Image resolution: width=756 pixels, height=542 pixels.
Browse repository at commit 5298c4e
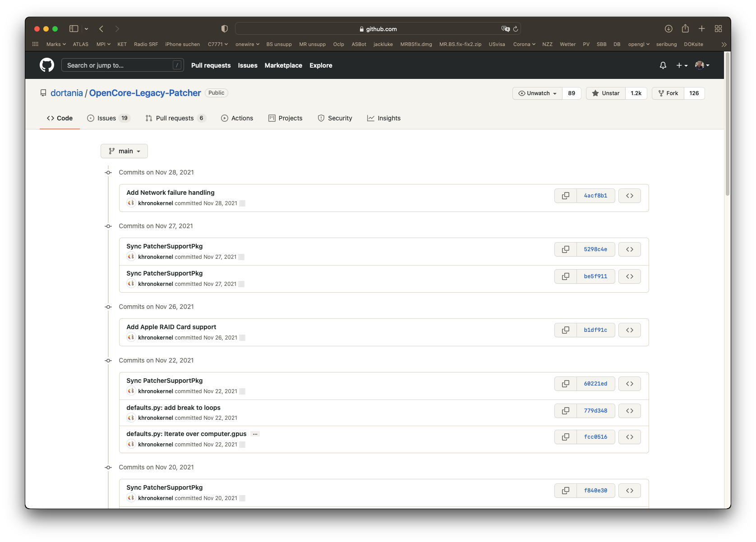630,249
